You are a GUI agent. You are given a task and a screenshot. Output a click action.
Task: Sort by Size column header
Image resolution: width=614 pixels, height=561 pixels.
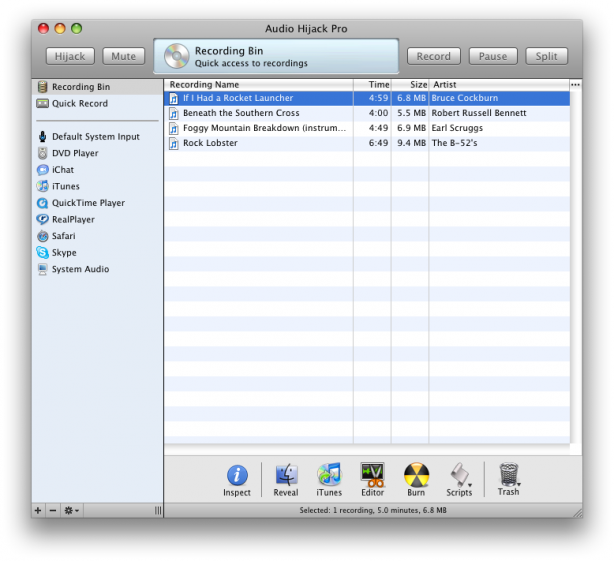[x=410, y=85]
